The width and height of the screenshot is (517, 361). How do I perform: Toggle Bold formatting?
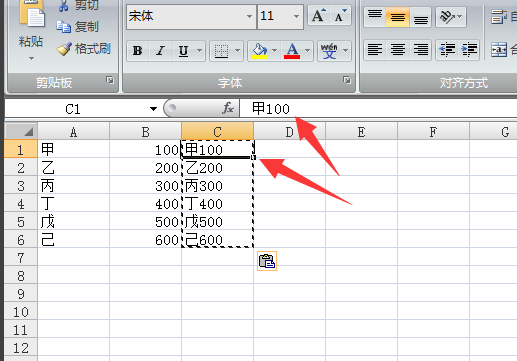pyautogui.click(x=138, y=51)
